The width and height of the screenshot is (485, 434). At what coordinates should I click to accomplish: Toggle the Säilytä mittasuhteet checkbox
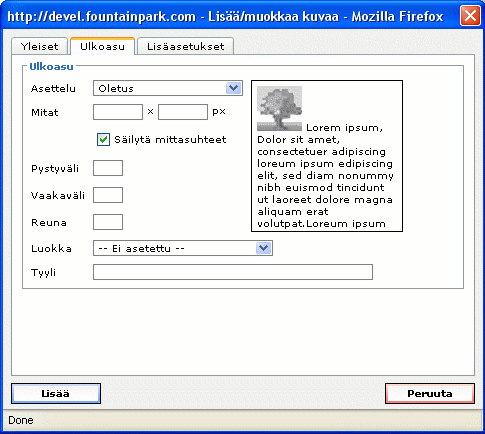pyautogui.click(x=103, y=139)
